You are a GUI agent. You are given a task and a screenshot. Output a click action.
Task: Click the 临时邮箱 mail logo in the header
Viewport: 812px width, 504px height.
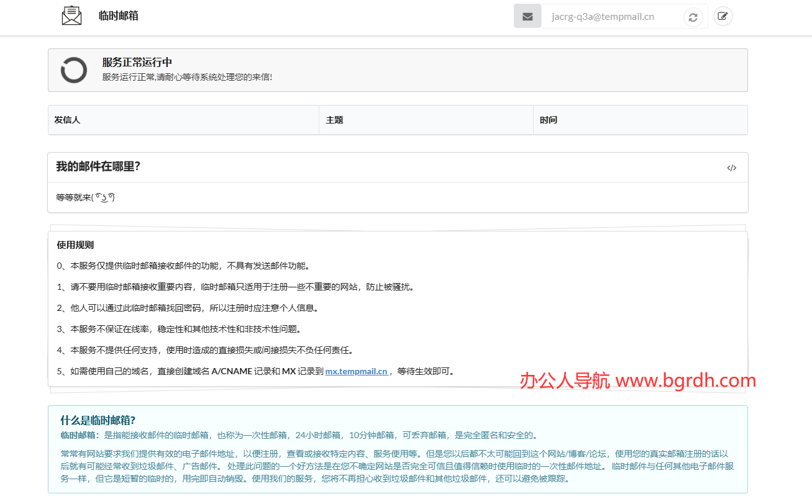(71, 15)
